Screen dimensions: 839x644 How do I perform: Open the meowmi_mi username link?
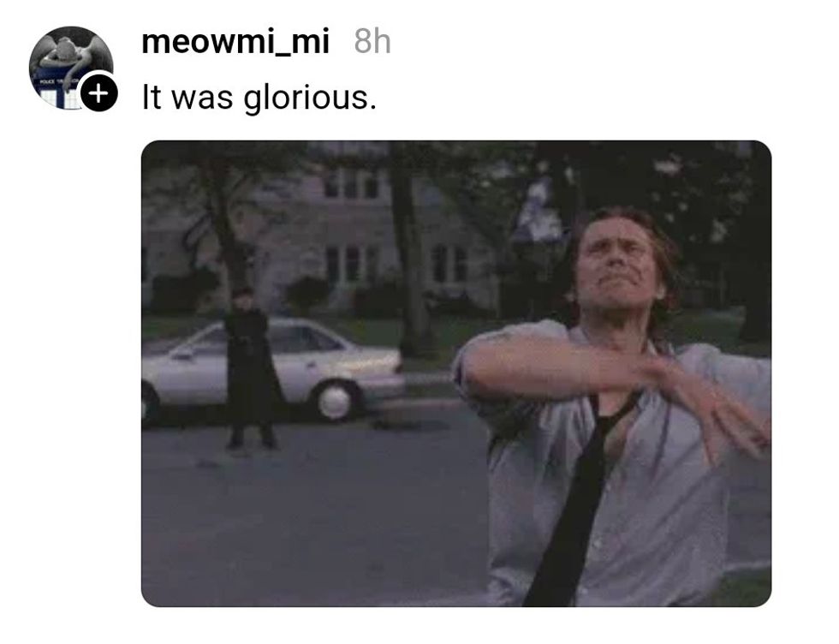tap(235, 42)
